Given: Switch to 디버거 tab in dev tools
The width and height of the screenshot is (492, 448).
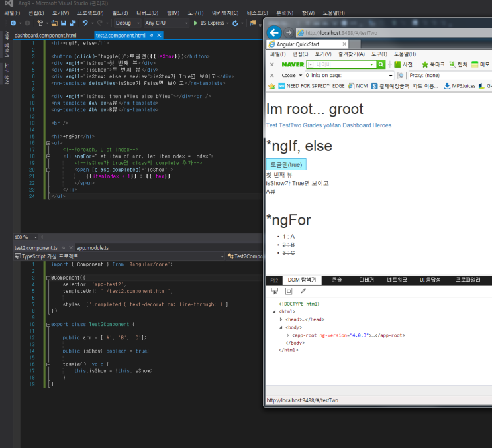Looking at the screenshot, I should (366, 280).
